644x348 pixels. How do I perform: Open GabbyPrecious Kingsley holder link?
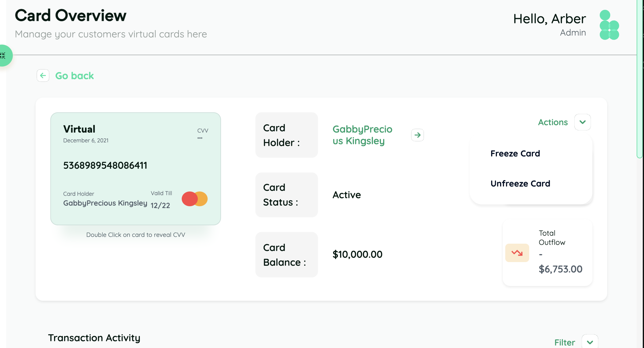(x=362, y=135)
